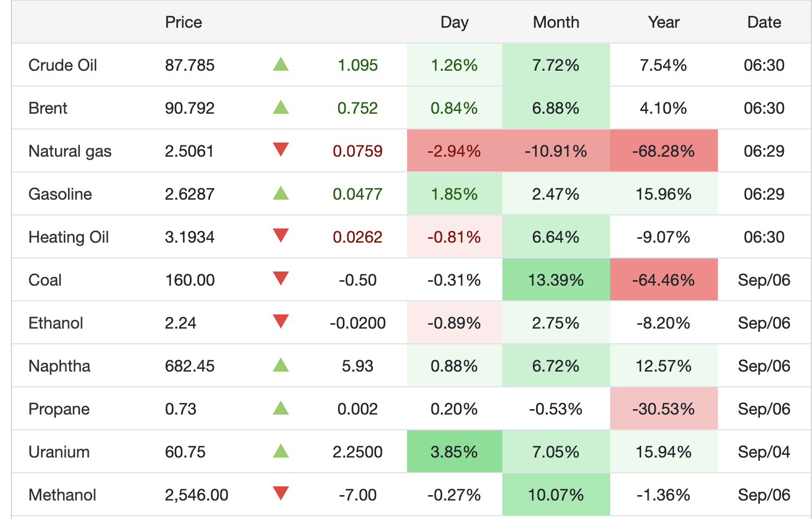
Task: Sort by the Year column header
Action: click(x=663, y=22)
